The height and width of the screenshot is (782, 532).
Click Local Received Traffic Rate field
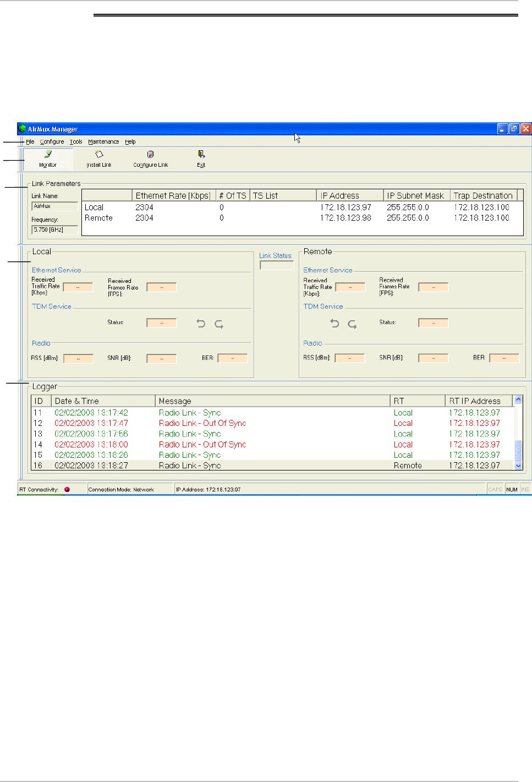78,287
